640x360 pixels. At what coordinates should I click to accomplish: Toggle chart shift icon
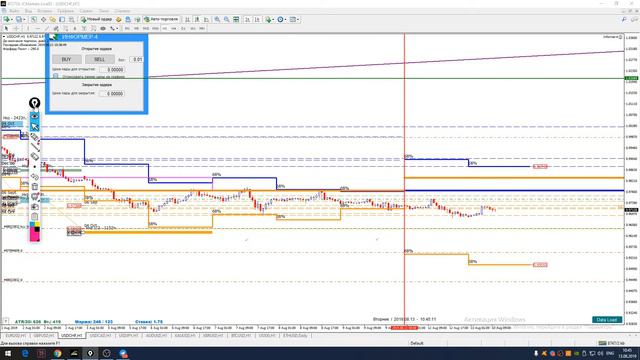tap(257, 19)
